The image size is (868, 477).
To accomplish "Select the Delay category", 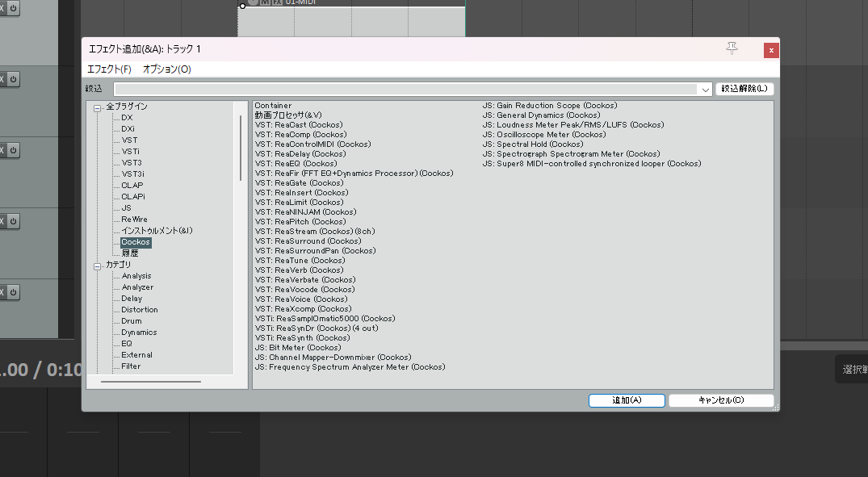I will (132, 299).
